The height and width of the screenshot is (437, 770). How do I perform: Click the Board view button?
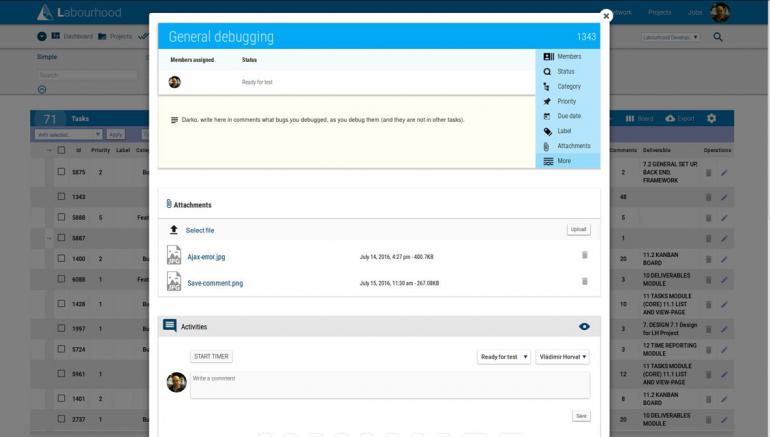(639, 118)
